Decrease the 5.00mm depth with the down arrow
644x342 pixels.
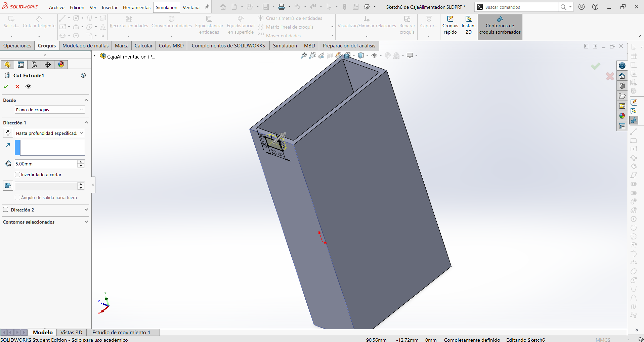point(81,166)
